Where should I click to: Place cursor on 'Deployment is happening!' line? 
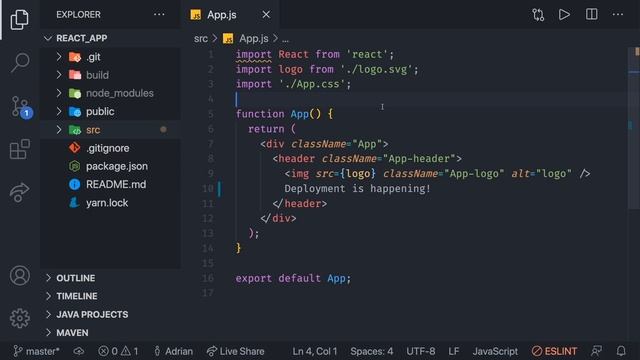click(357, 189)
